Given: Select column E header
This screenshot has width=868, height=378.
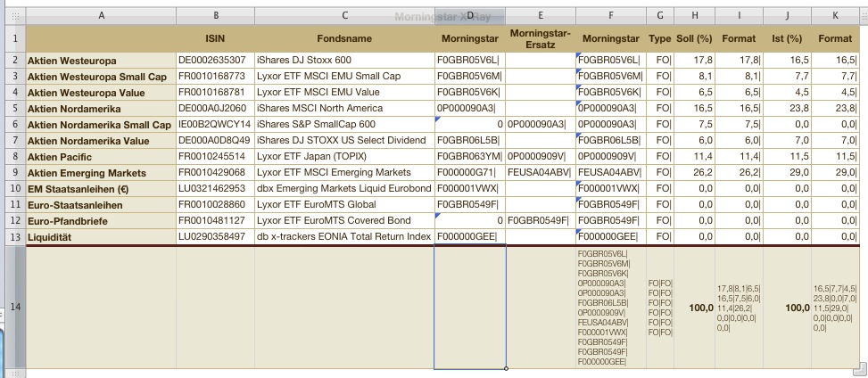Looking at the screenshot, I should [x=541, y=16].
